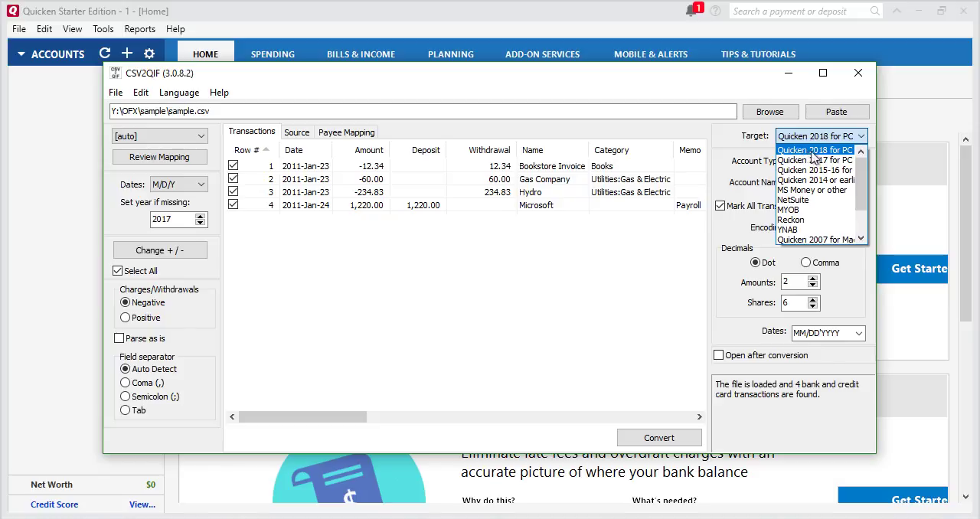This screenshot has height=519, width=980.
Task: Uncheck row 4 Microsoft checkbox
Action: 234,204
